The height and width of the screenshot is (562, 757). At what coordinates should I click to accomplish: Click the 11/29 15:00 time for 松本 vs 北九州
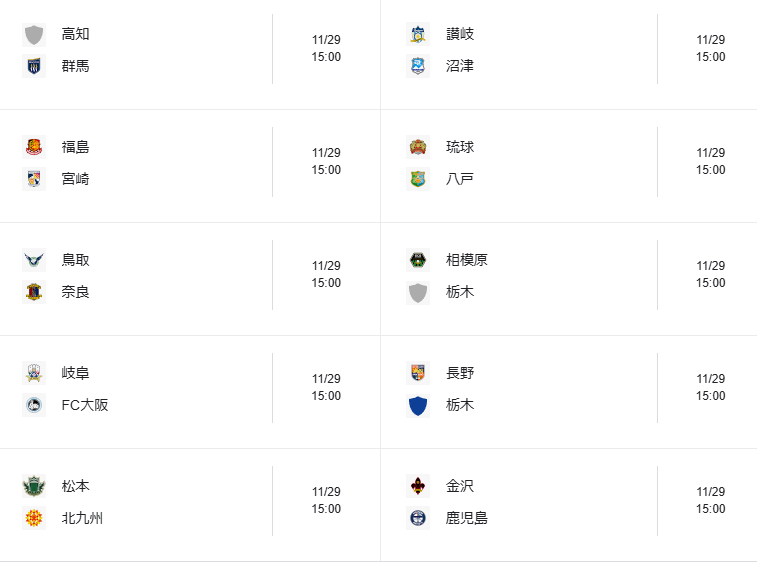(x=326, y=500)
